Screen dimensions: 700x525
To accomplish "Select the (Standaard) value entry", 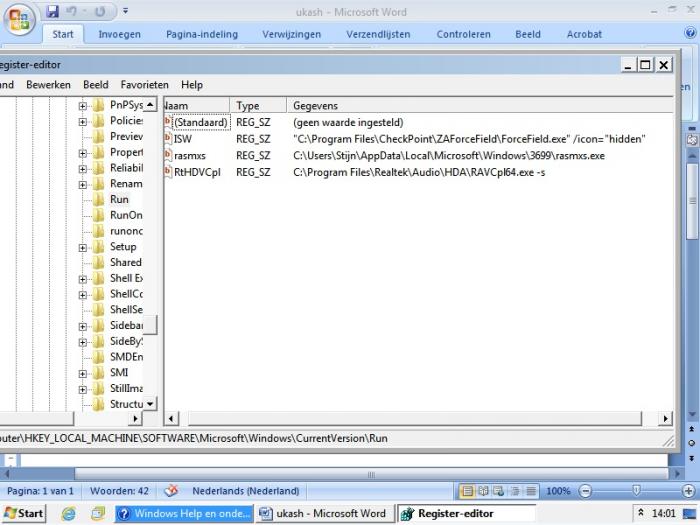I will pyautogui.click(x=200, y=122).
